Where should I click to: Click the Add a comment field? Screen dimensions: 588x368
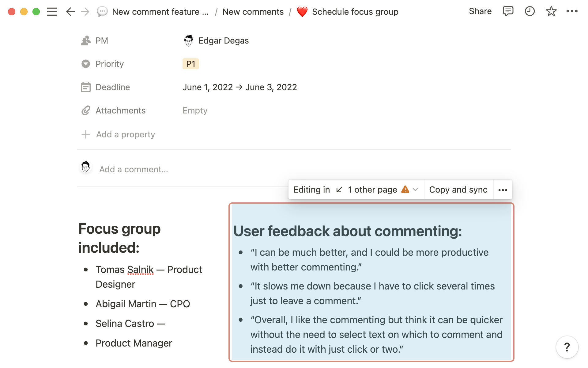click(x=134, y=169)
